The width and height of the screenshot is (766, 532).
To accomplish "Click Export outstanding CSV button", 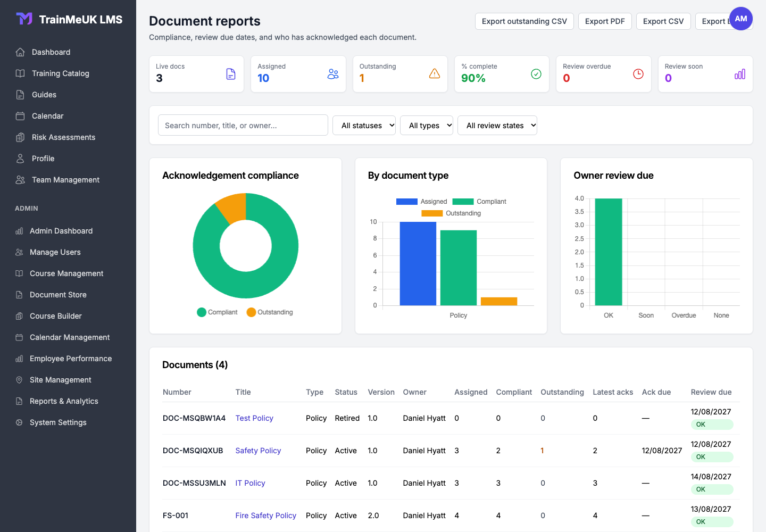I will pyautogui.click(x=524, y=21).
